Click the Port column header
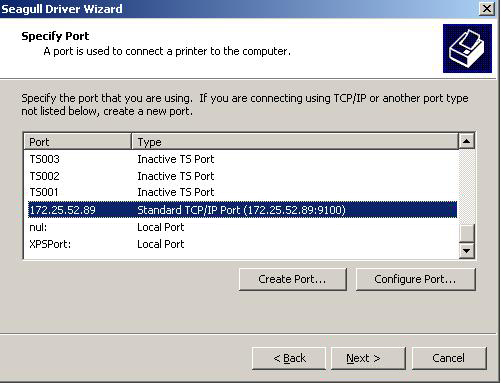Viewport: 501px width, 383px height. [x=77, y=142]
